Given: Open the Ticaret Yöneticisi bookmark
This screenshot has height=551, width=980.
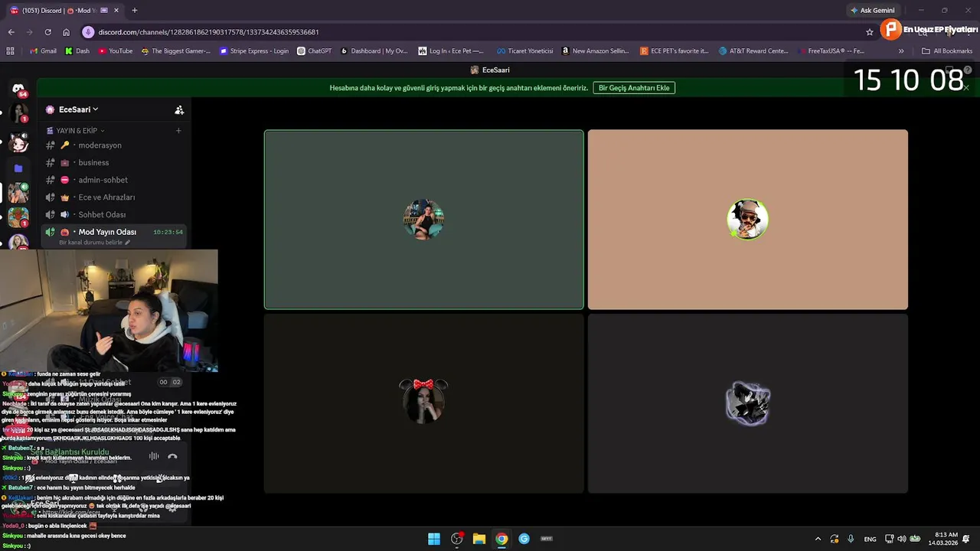Looking at the screenshot, I should tap(525, 51).
